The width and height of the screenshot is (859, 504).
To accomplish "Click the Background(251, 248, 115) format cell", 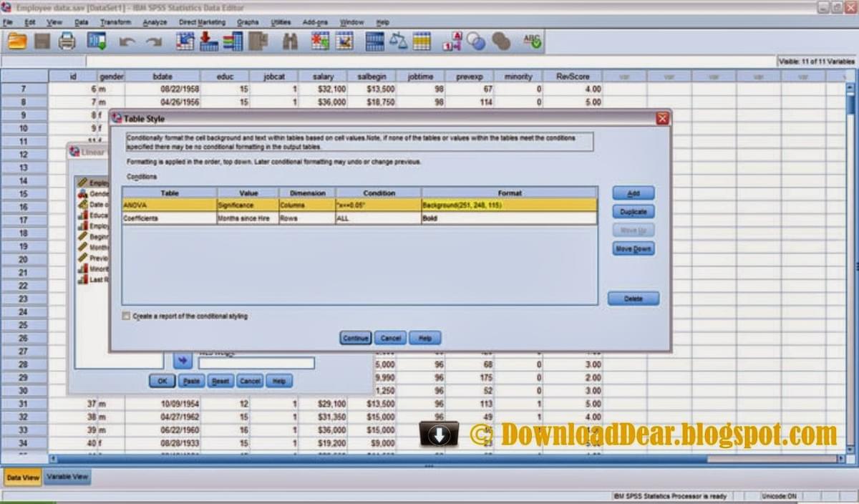I will (472, 205).
